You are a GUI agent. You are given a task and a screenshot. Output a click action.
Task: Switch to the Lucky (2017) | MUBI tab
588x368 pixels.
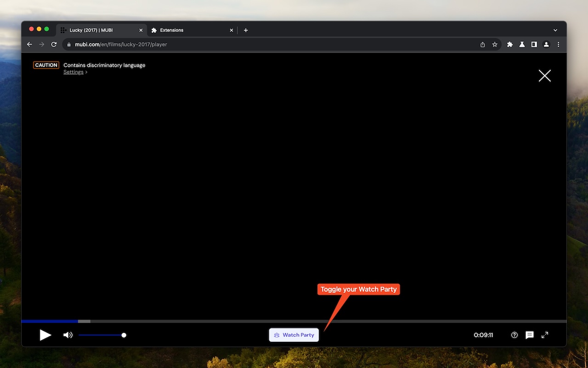pyautogui.click(x=101, y=30)
